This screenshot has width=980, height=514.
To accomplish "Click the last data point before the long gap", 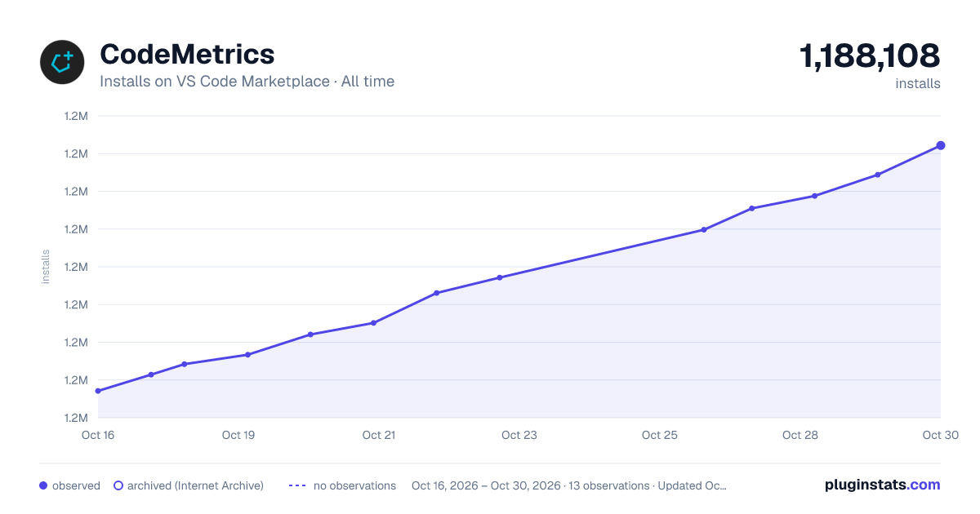I will [x=500, y=277].
